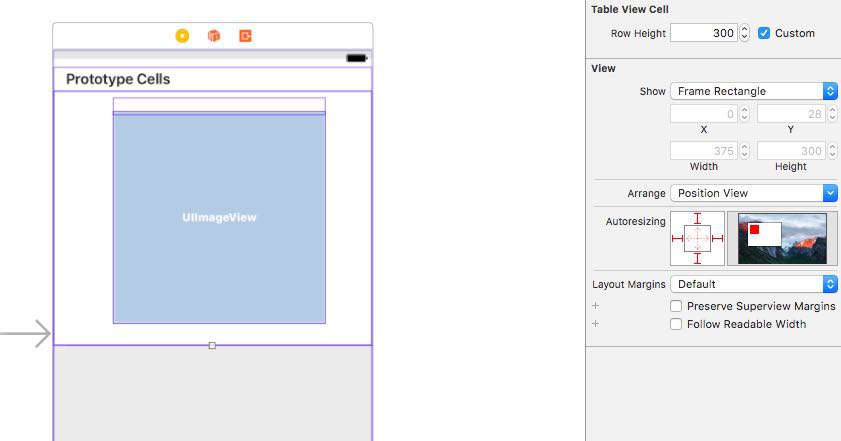Enable Preserve Superview Margins
841x441 pixels.
point(676,306)
